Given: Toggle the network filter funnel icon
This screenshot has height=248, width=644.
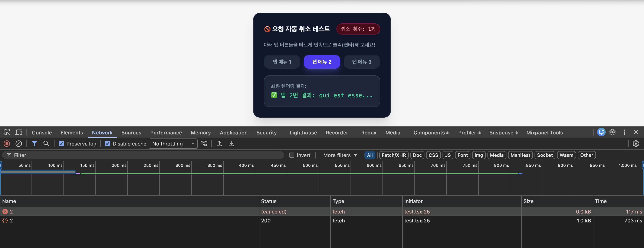Looking at the screenshot, I should pos(34,144).
